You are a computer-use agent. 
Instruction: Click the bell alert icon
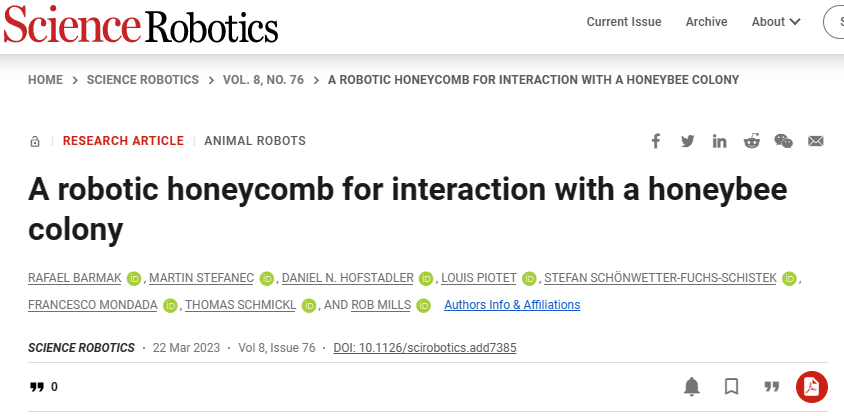tap(692, 386)
